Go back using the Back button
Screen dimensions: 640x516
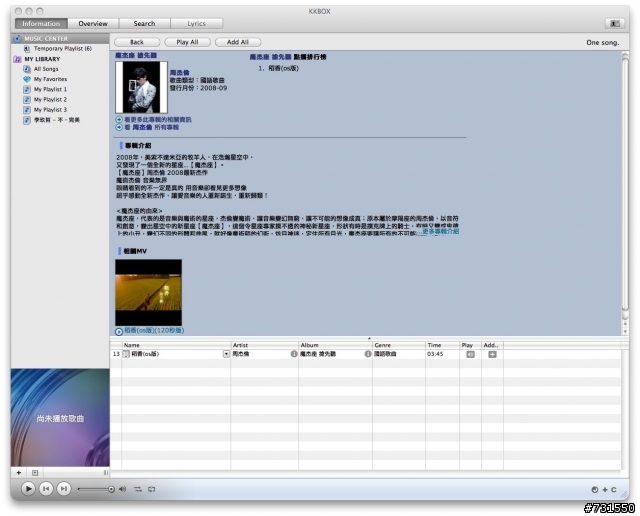(x=137, y=42)
